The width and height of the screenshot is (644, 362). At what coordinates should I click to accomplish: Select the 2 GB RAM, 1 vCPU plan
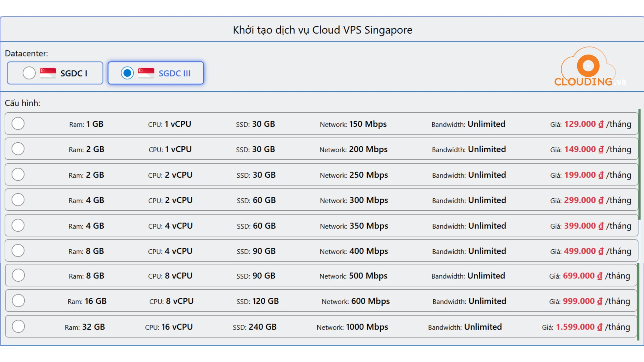[x=18, y=149]
